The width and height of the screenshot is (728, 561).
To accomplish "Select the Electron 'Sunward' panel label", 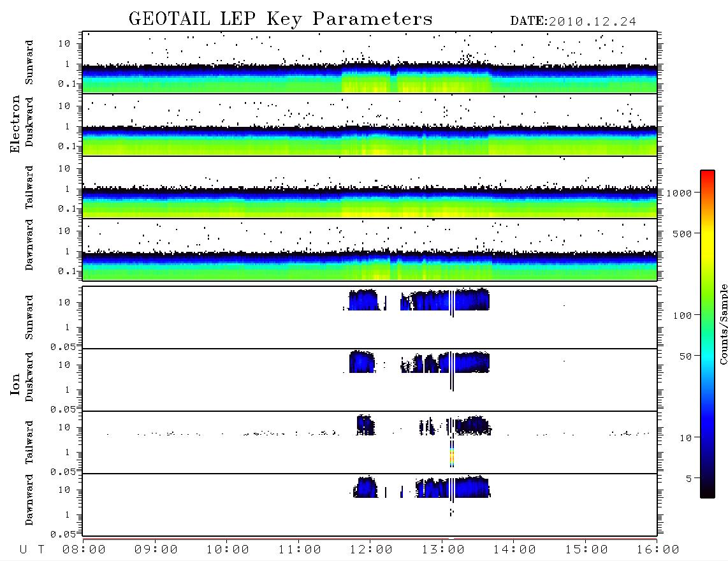I will click(x=29, y=62).
